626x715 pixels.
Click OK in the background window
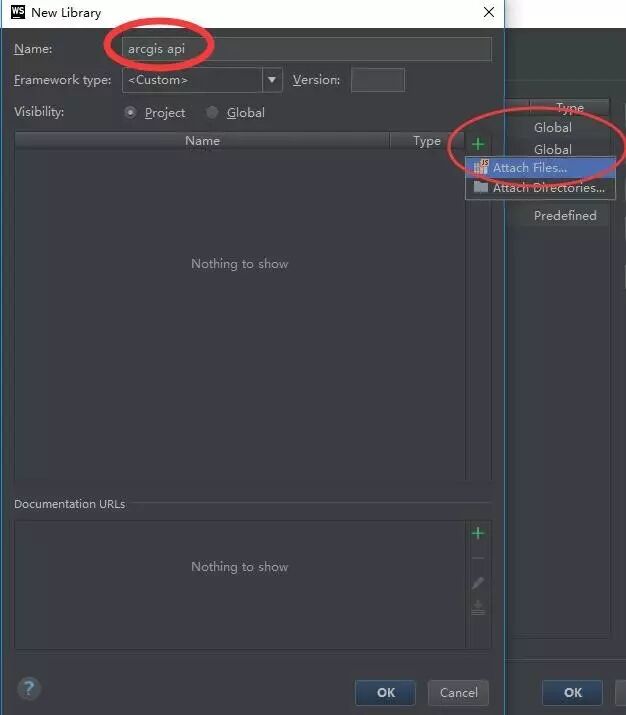click(572, 693)
